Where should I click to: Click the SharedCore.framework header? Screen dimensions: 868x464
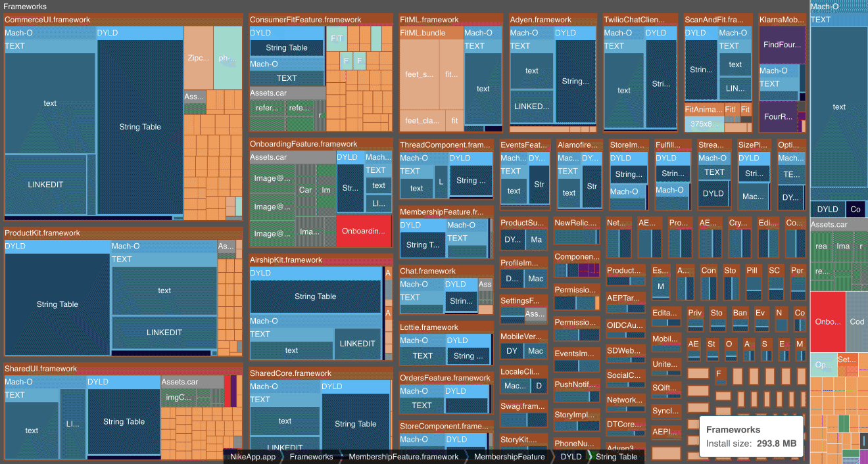(290, 373)
